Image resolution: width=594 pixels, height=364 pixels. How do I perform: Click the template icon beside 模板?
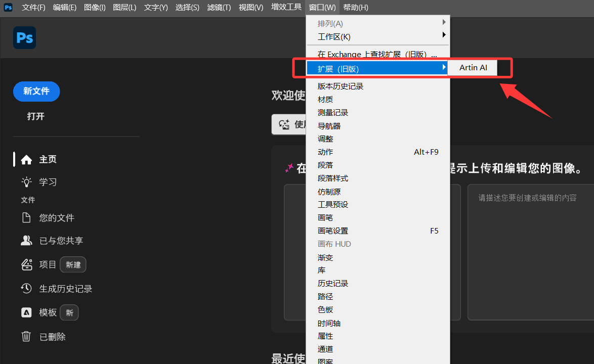pyautogui.click(x=26, y=312)
